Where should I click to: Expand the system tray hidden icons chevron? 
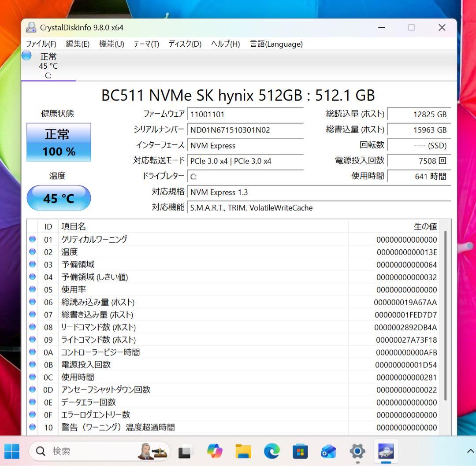coord(470,451)
